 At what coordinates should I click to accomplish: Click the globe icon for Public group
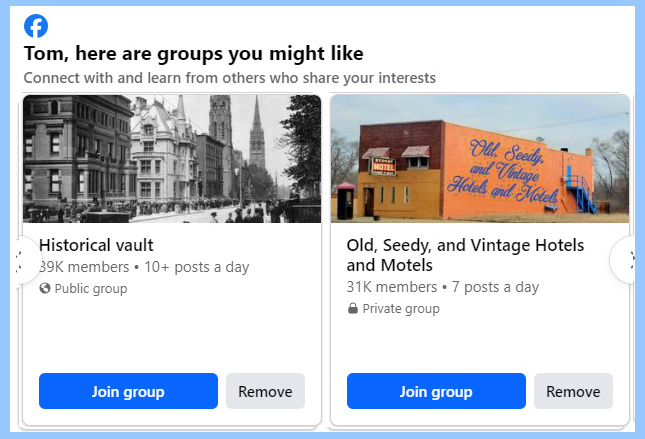[45, 289]
